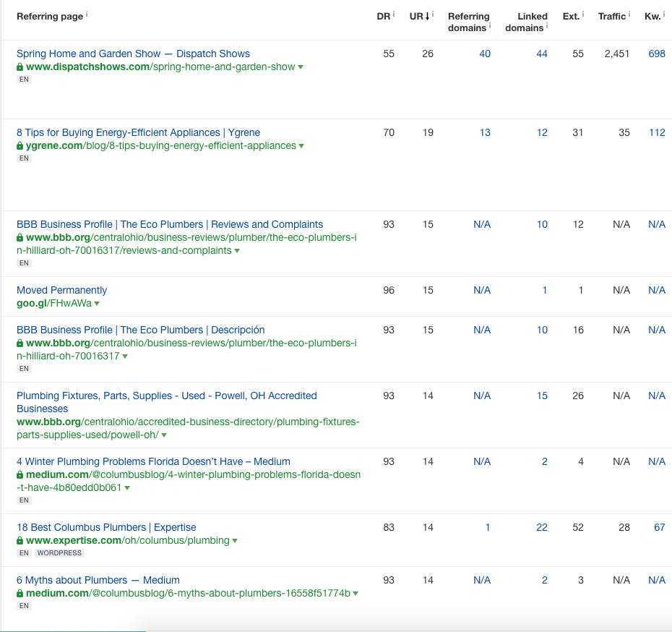Click Ext. value 52 in Expertise row

578,527
